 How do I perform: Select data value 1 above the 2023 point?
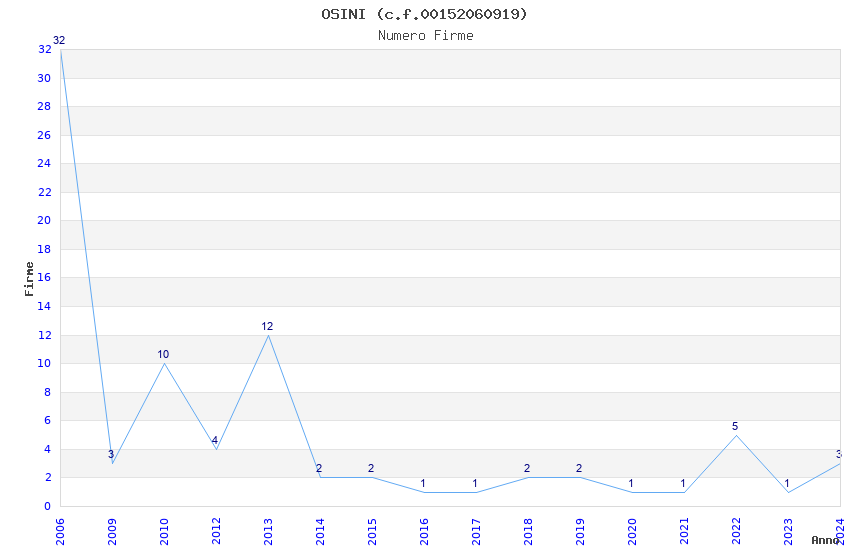787,483
